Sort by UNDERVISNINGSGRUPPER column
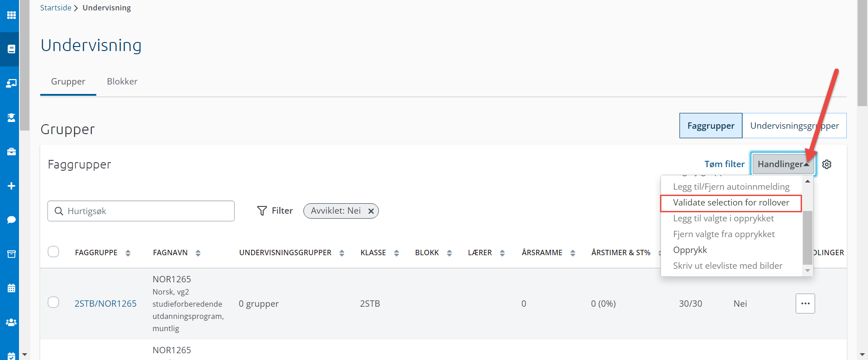The image size is (868, 360). click(x=342, y=253)
